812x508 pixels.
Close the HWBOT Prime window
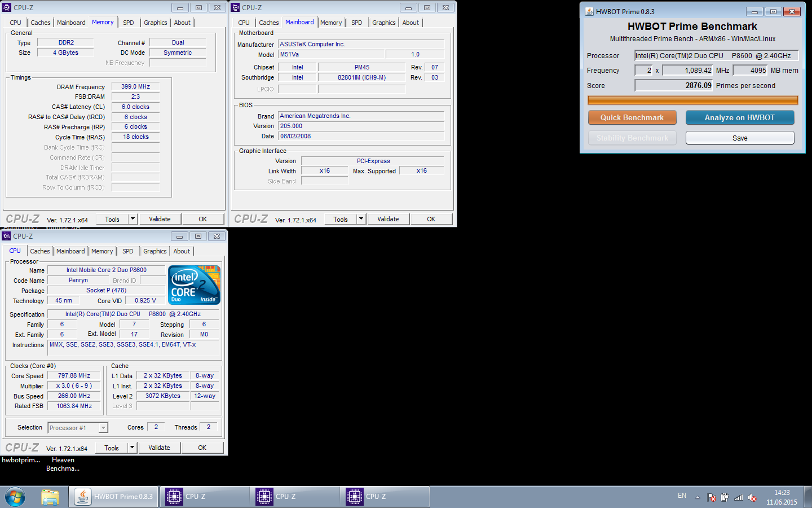pos(792,11)
